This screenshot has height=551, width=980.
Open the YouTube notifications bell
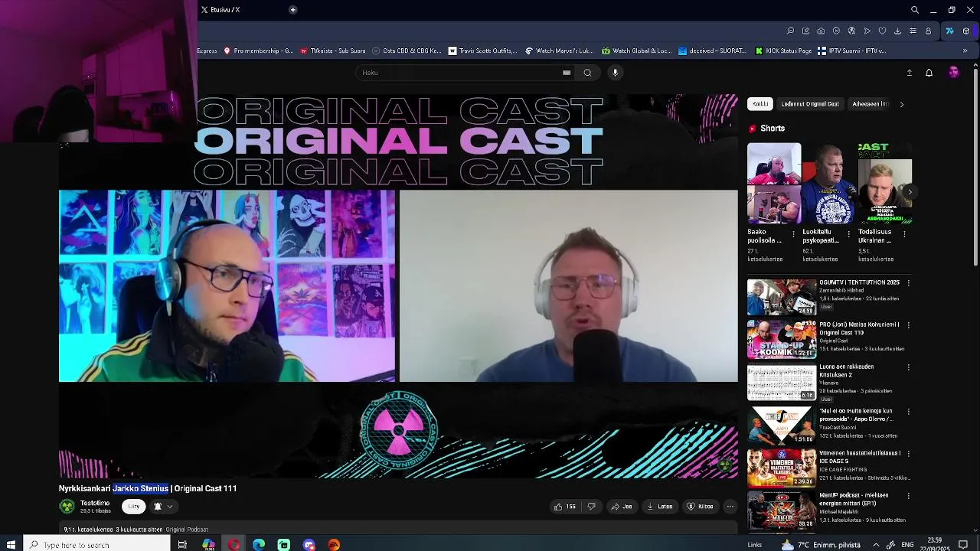point(929,73)
